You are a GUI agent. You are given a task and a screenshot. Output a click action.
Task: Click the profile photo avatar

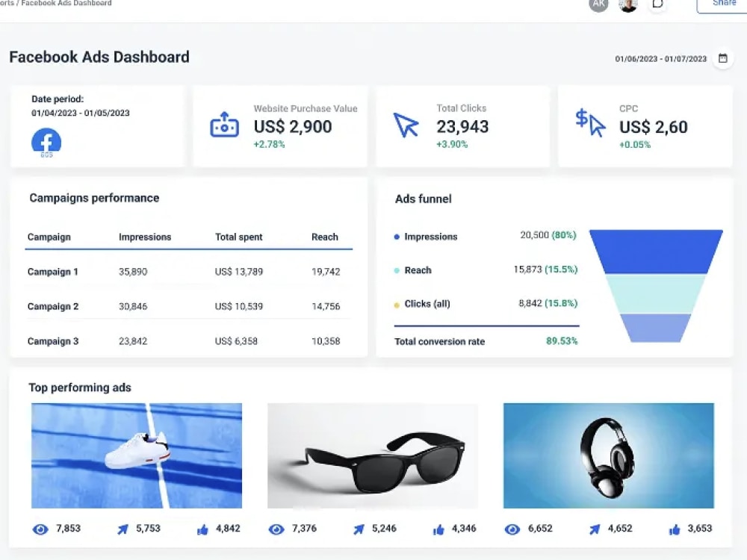point(628,4)
